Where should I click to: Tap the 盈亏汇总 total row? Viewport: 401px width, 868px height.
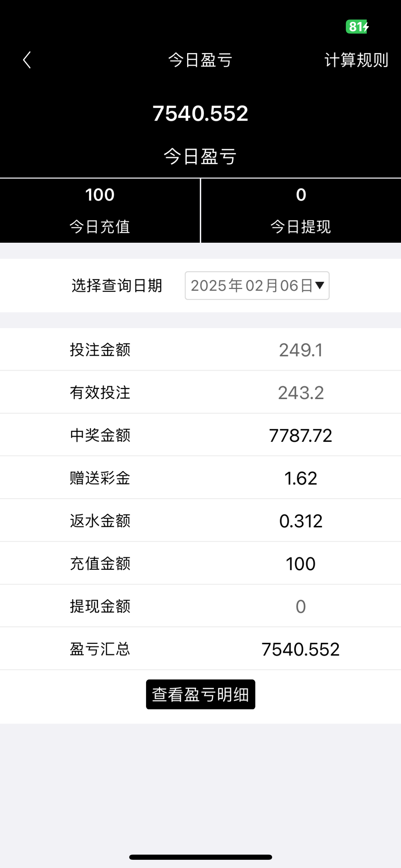[200, 649]
